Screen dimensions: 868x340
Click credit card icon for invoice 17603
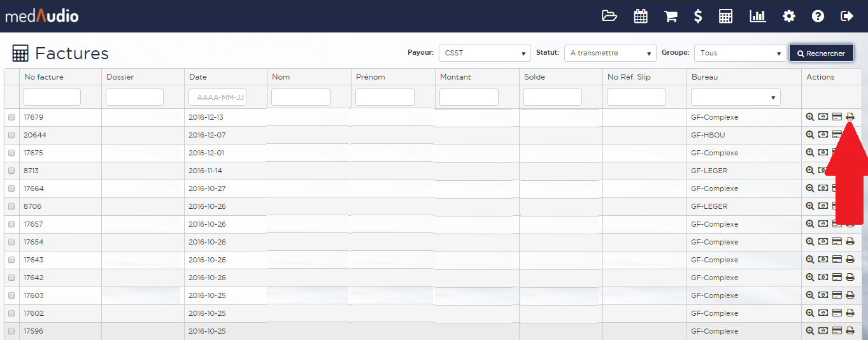point(837,295)
